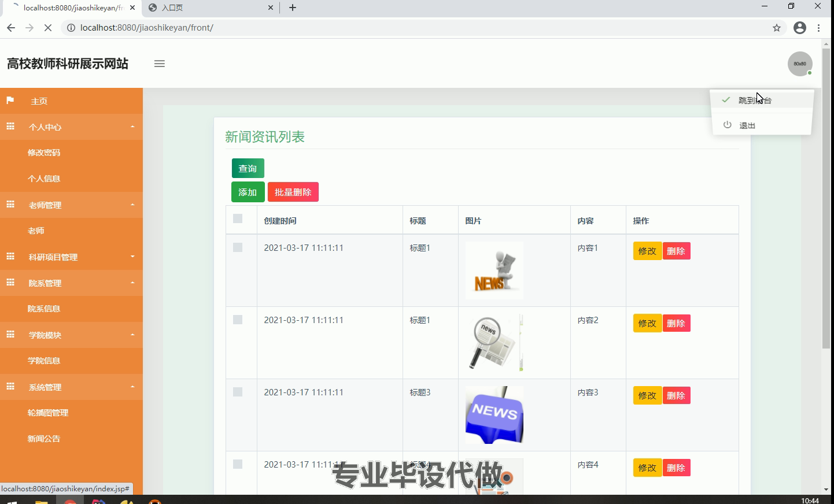
Task: Click 删除 in the 内容3 row
Action: click(676, 395)
